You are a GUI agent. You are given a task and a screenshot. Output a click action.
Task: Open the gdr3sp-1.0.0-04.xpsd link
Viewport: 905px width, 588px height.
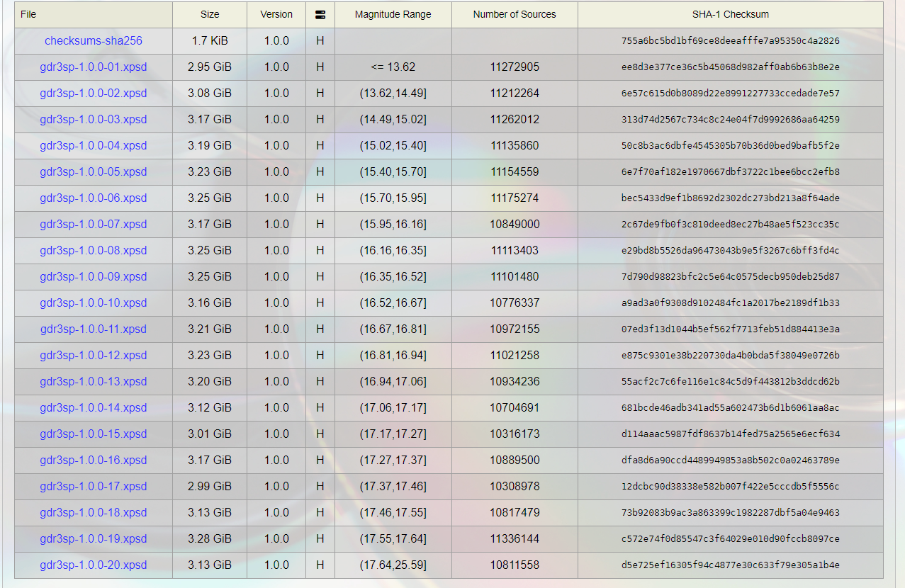coord(94,145)
